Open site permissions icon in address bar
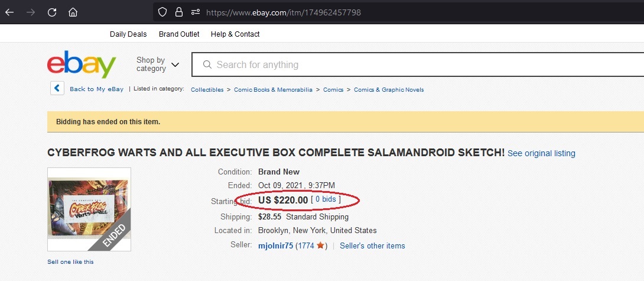 point(196,12)
